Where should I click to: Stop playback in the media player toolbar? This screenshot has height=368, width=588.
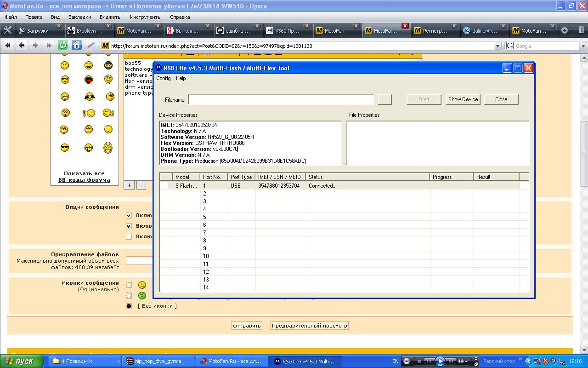point(419,361)
